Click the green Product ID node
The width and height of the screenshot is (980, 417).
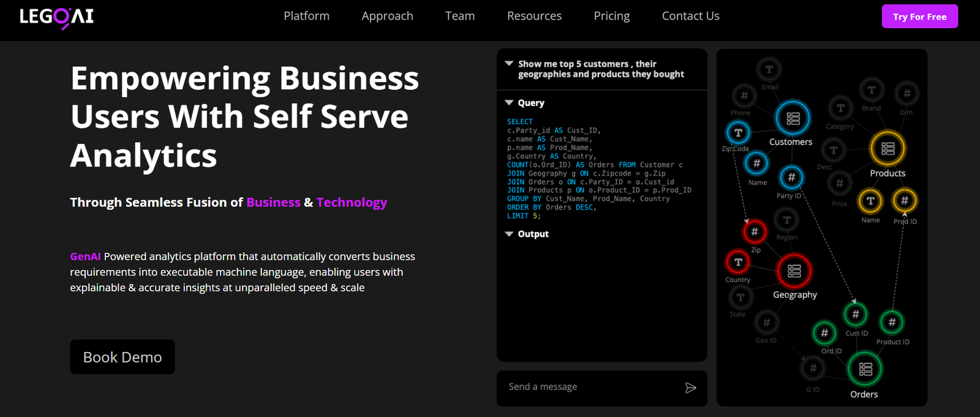pyautogui.click(x=892, y=322)
